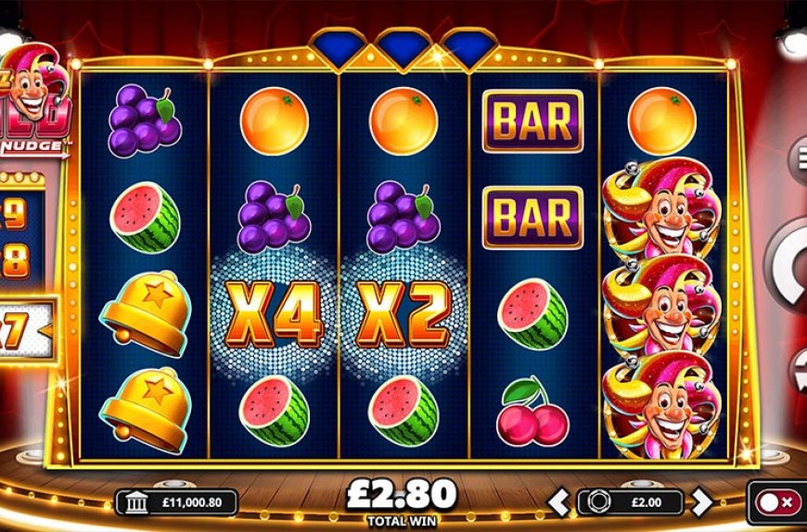The image size is (807, 532).
Task: Click the £11,000.80 balance display
Action: click(176, 502)
